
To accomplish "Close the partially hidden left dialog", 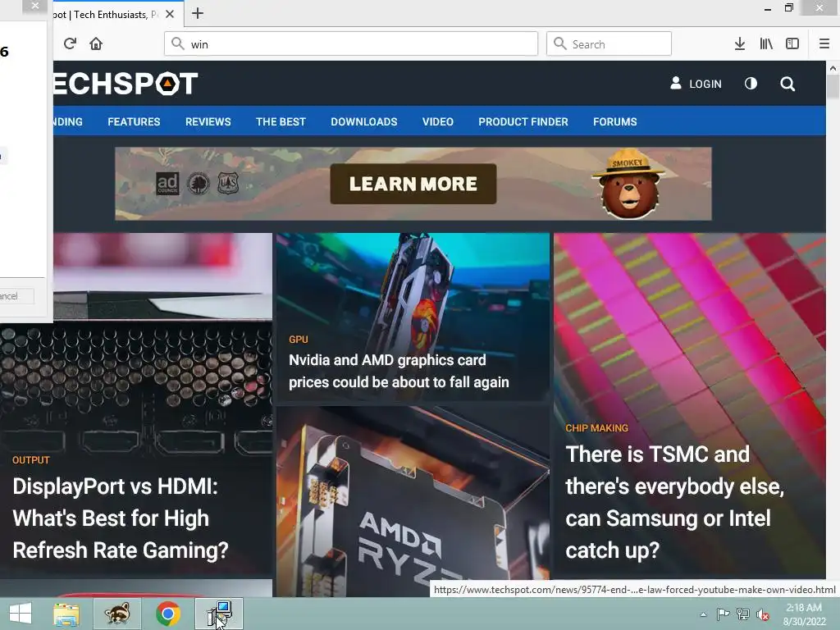I will pyautogui.click(x=34, y=7).
